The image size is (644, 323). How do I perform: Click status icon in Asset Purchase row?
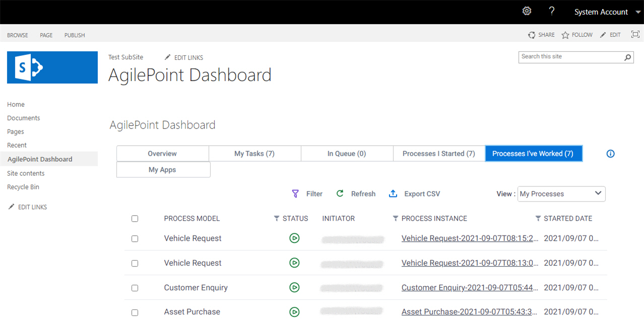295,311
